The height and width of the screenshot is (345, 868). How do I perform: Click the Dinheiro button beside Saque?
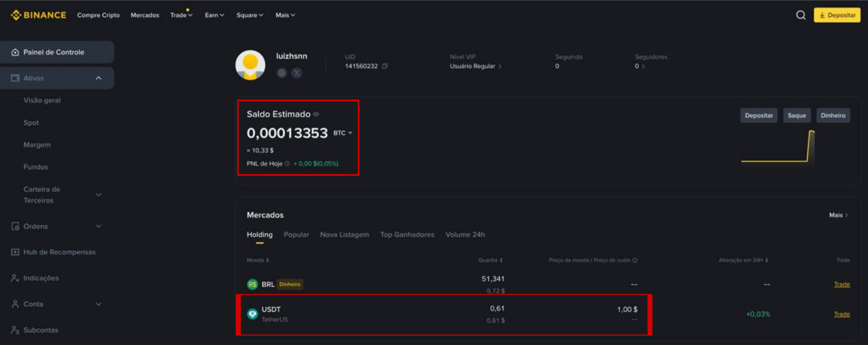click(x=833, y=115)
